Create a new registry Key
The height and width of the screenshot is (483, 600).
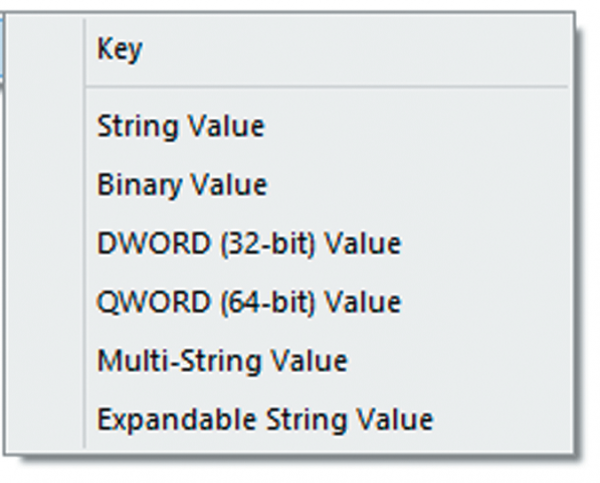click(x=120, y=50)
